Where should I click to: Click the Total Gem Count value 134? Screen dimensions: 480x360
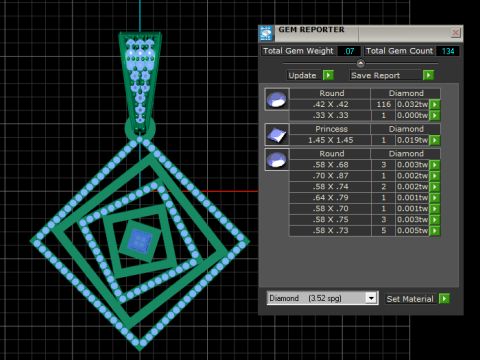point(448,51)
